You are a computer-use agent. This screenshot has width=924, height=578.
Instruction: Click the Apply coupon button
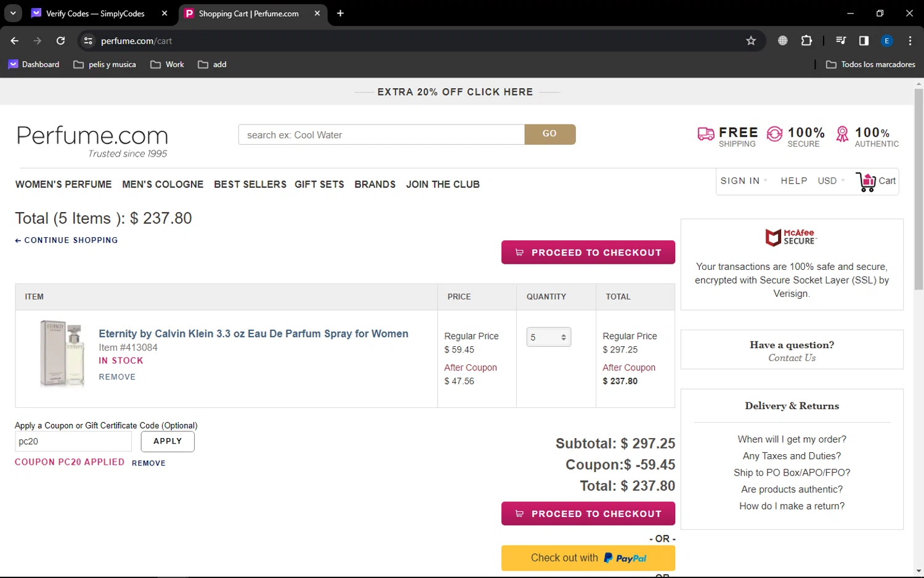point(168,441)
